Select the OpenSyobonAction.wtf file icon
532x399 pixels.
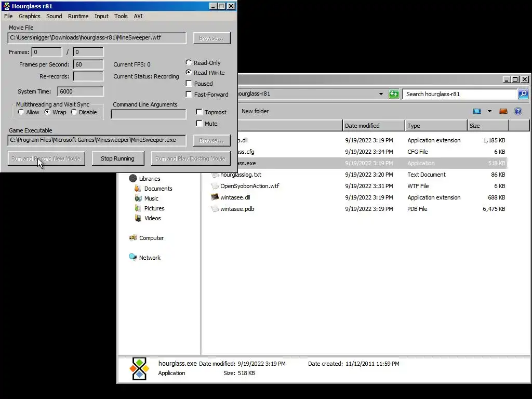(215, 186)
